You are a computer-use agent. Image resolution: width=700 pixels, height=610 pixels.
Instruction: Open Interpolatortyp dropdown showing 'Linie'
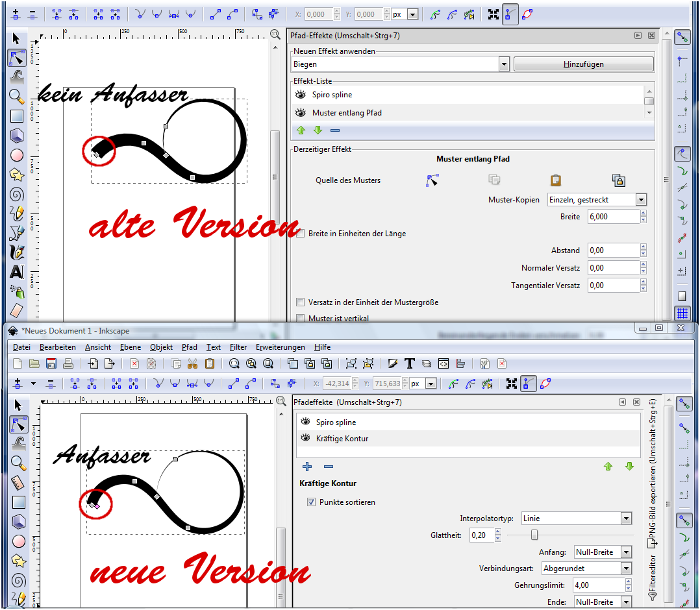[x=627, y=518]
